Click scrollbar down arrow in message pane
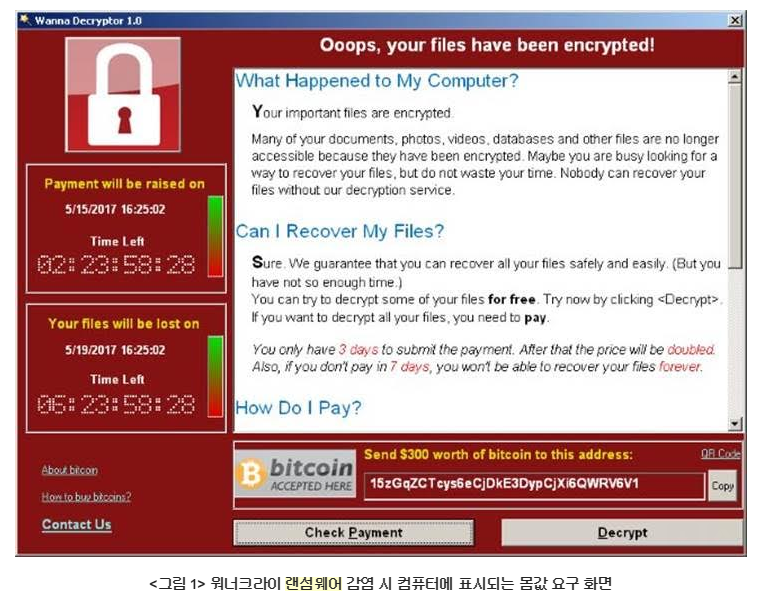This screenshot has width=776, height=597. [734, 424]
